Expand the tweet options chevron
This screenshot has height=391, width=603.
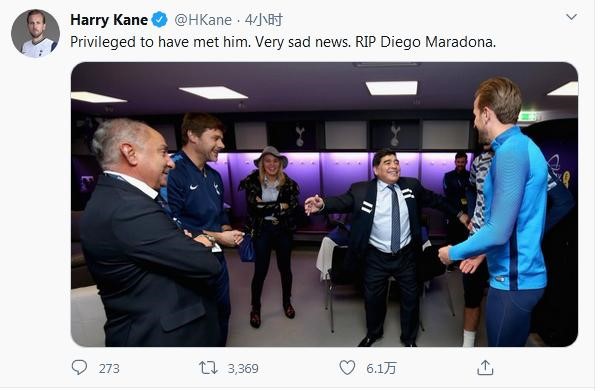click(571, 17)
